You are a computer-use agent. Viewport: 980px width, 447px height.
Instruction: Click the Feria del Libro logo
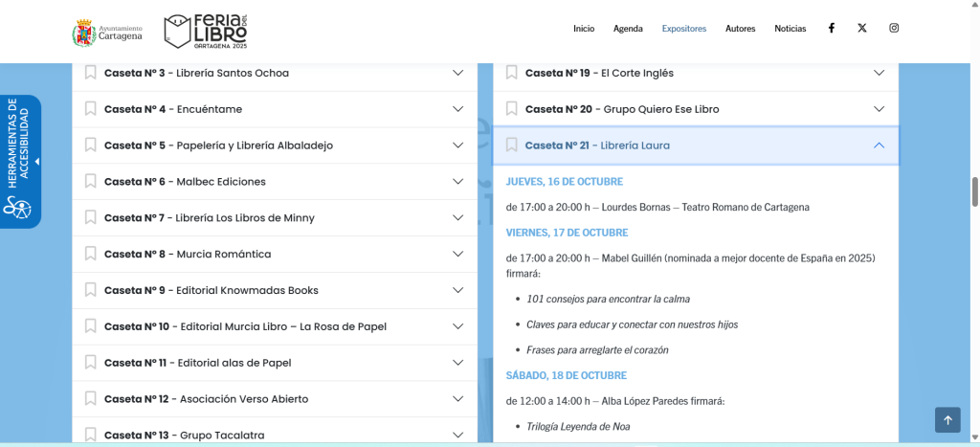[x=206, y=31]
